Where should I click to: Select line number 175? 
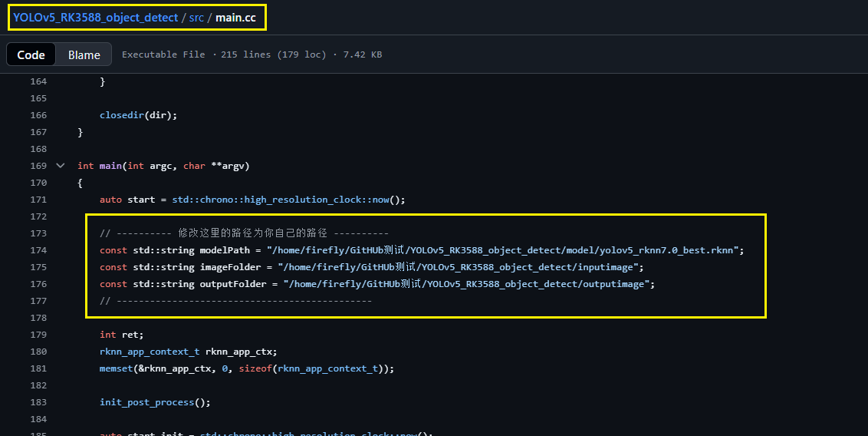click(x=38, y=267)
